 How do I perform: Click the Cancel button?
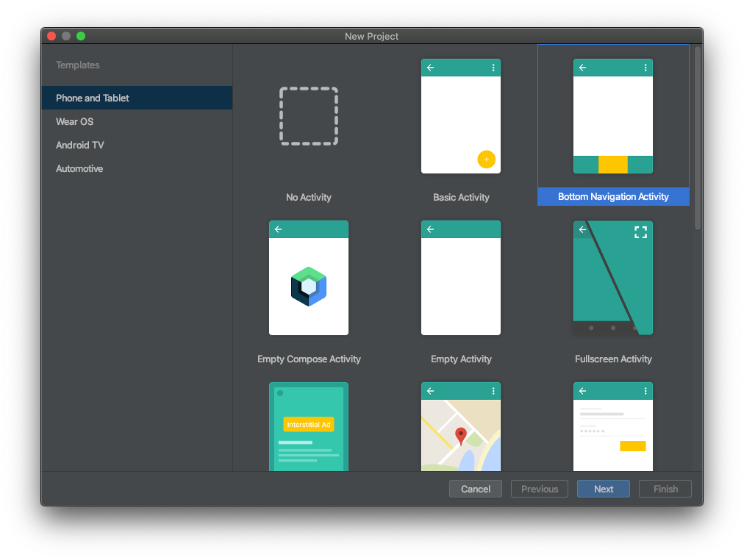[x=476, y=489]
